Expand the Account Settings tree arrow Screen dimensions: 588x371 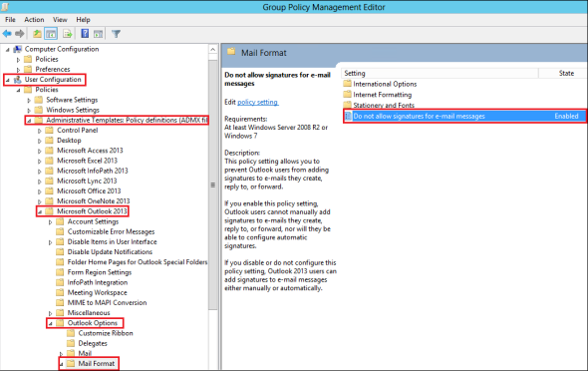pyautogui.click(x=50, y=222)
